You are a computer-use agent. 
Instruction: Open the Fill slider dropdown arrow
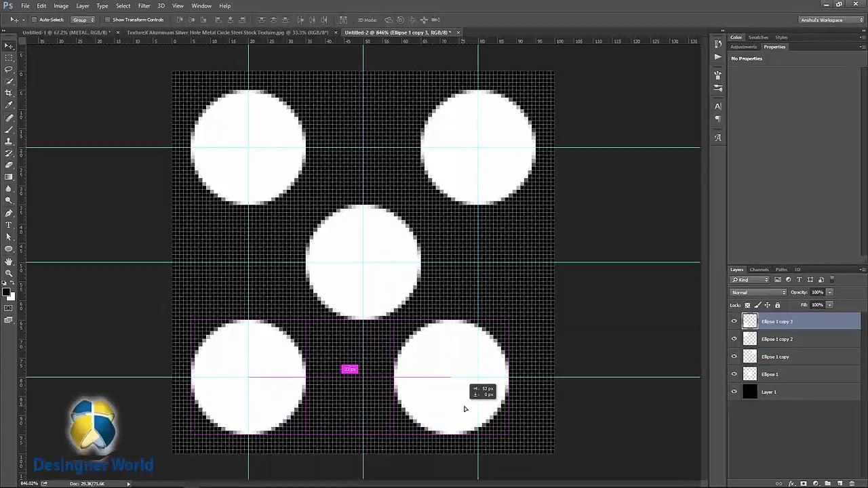coord(829,305)
